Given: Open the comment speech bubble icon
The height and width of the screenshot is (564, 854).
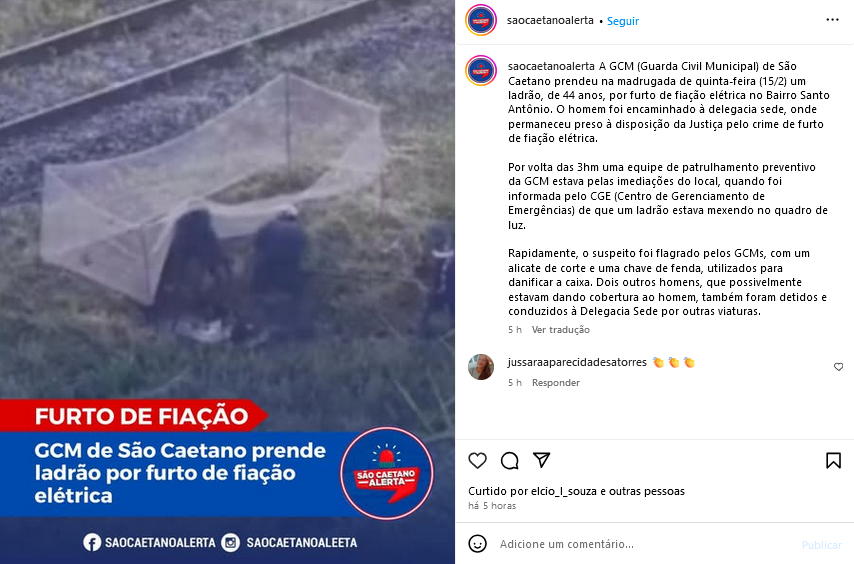Looking at the screenshot, I should 510,461.
